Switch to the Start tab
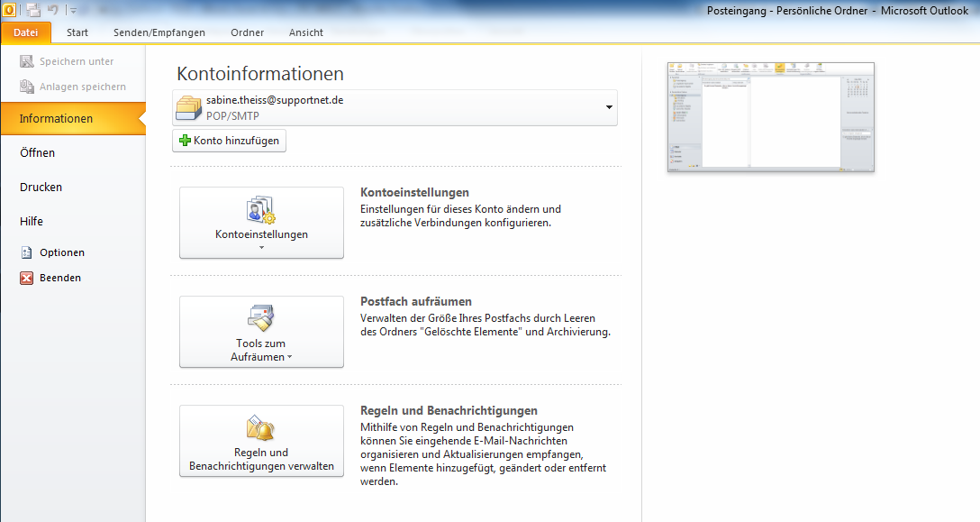Screen dimensions: 980x522 coord(78,32)
